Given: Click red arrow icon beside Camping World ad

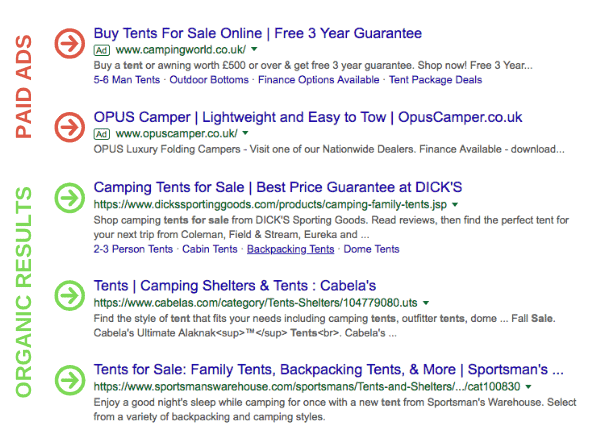Looking at the screenshot, I should pyautogui.click(x=69, y=43).
